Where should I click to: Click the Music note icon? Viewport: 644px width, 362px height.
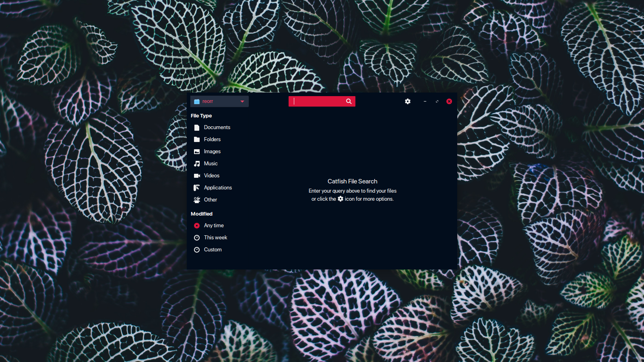tap(197, 164)
